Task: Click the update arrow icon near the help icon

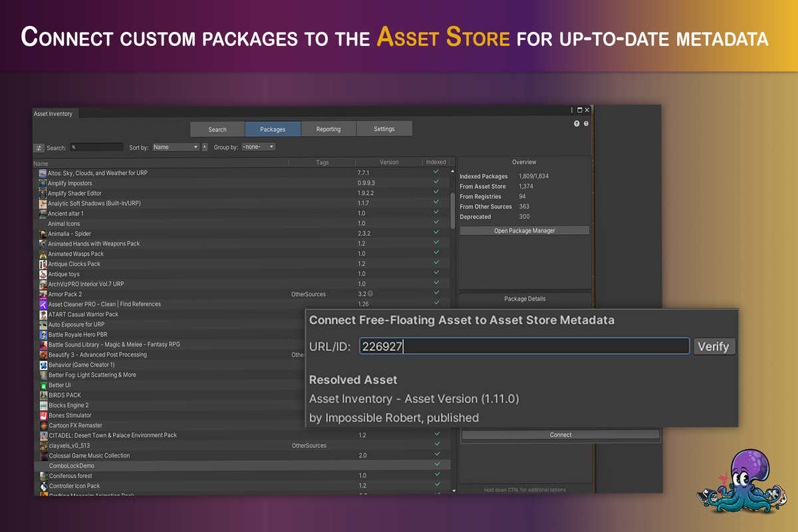Action: tap(577, 124)
